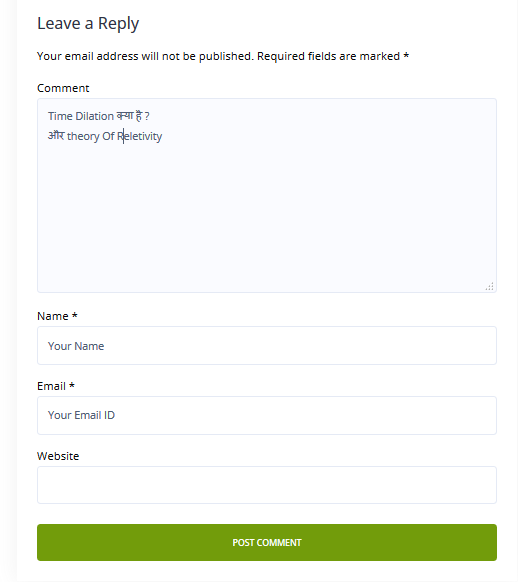Click the word Reletivity in the comment
Viewport: 518px width, 582px height.
140,136
